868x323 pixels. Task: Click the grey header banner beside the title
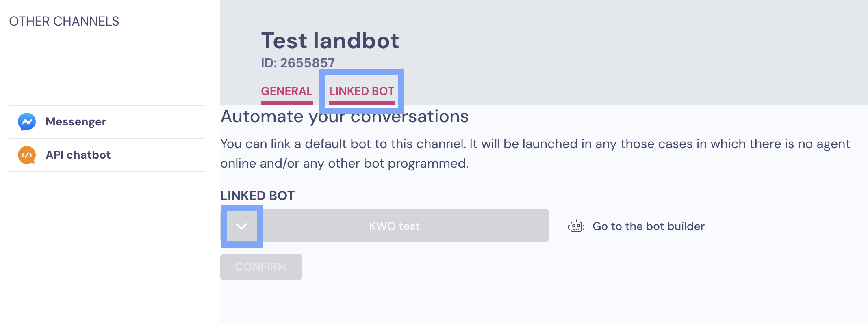coord(634,53)
